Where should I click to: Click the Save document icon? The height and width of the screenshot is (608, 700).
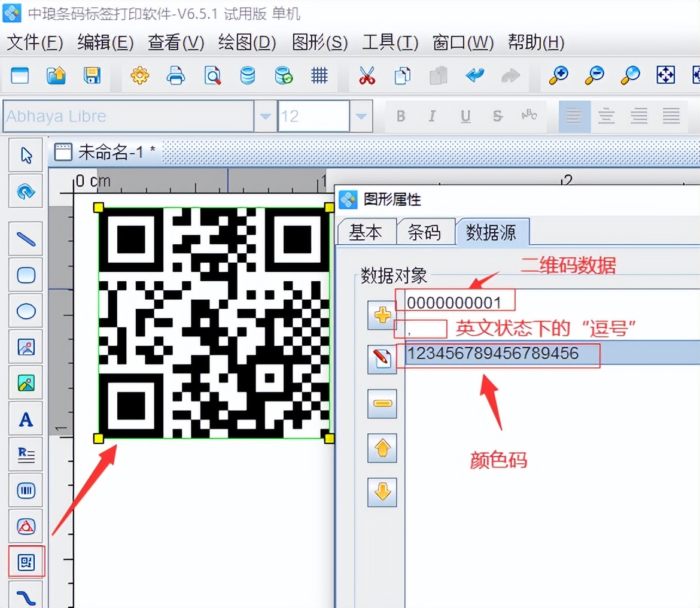coord(92,75)
